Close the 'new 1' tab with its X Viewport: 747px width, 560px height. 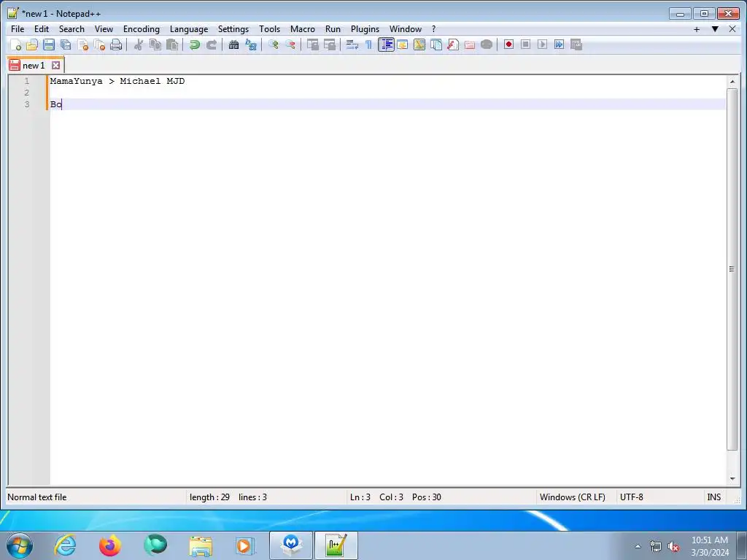pos(55,65)
